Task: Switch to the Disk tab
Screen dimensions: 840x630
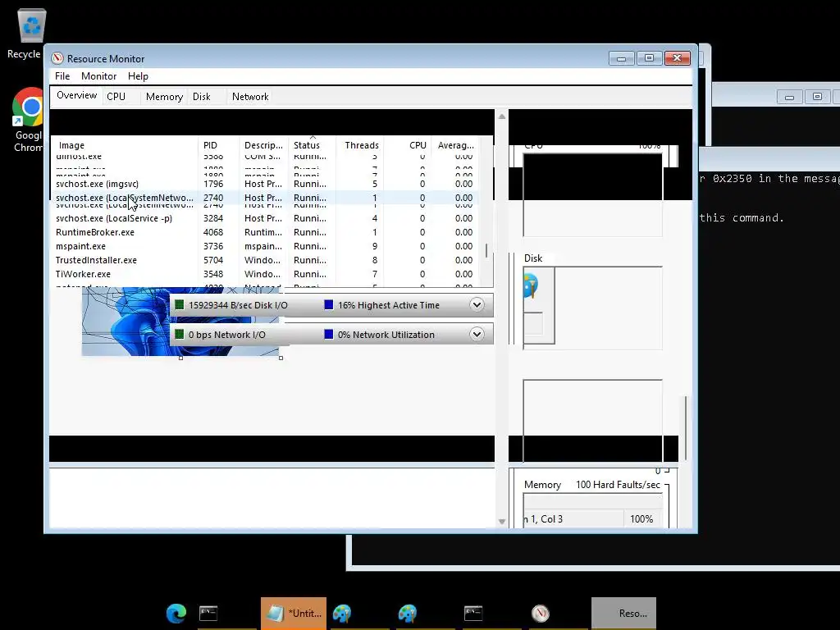Action: click(202, 97)
